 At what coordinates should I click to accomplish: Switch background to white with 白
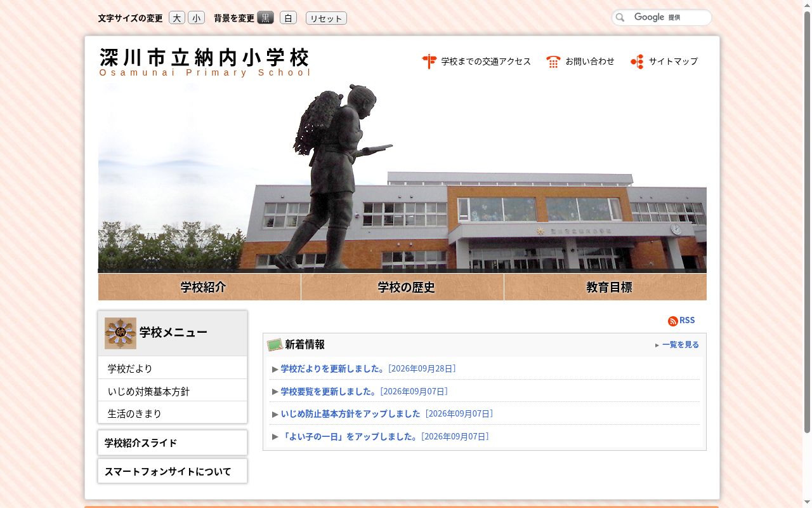(288, 18)
